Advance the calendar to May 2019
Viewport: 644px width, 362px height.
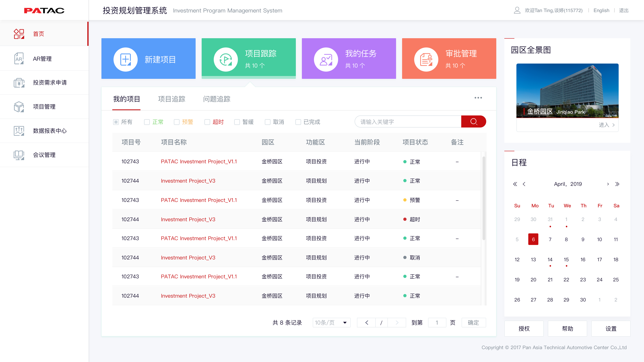click(x=608, y=184)
